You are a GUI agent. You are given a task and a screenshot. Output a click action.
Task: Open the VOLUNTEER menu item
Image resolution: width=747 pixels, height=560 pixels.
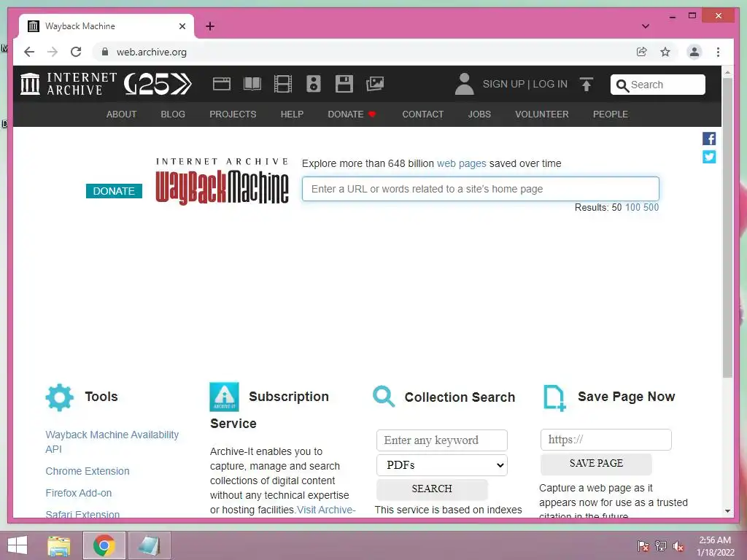click(542, 114)
